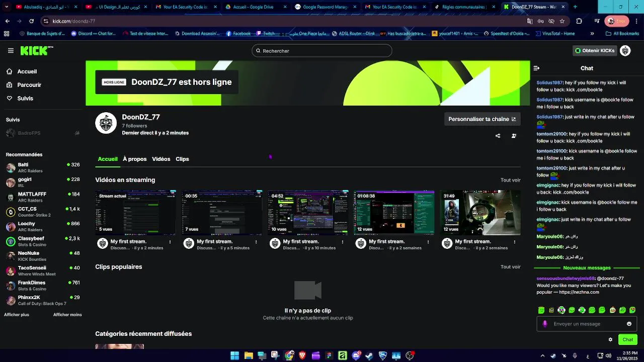644x362 pixels.
Task: Open the hamburger sidebar menu
Action: point(11,51)
